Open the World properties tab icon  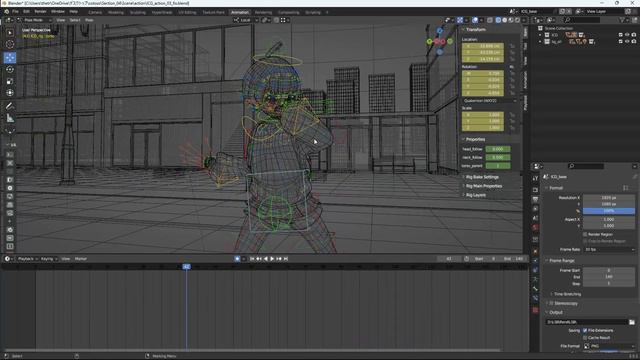[536, 227]
